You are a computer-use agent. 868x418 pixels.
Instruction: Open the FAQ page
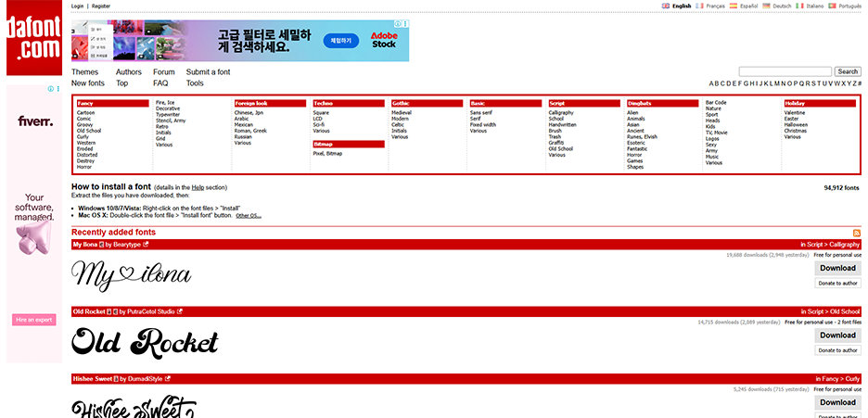click(160, 83)
